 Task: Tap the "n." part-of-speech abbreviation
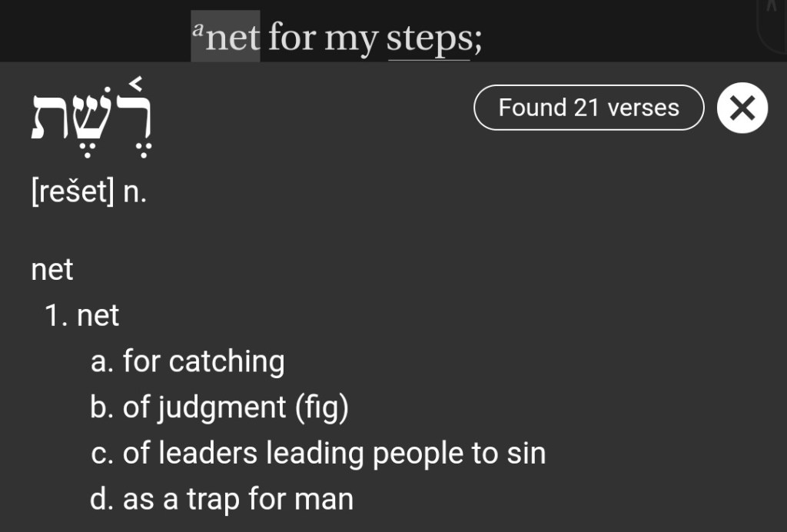pyautogui.click(x=134, y=191)
